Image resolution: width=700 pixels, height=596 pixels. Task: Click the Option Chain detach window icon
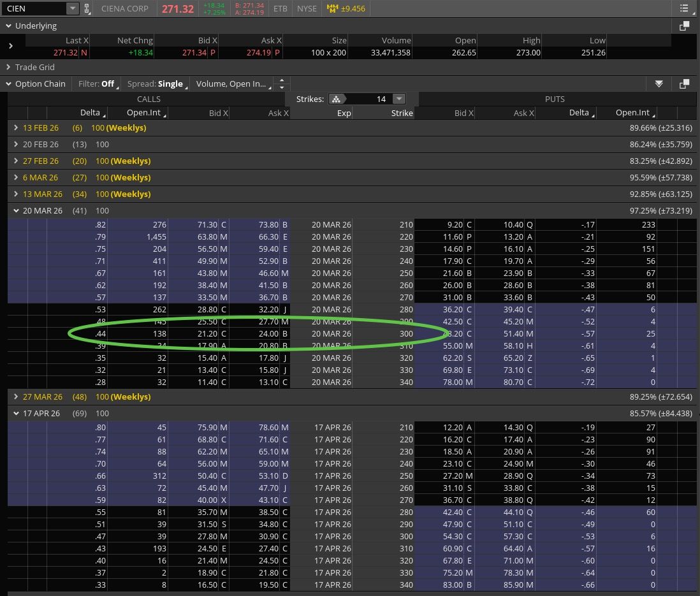pos(684,84)
